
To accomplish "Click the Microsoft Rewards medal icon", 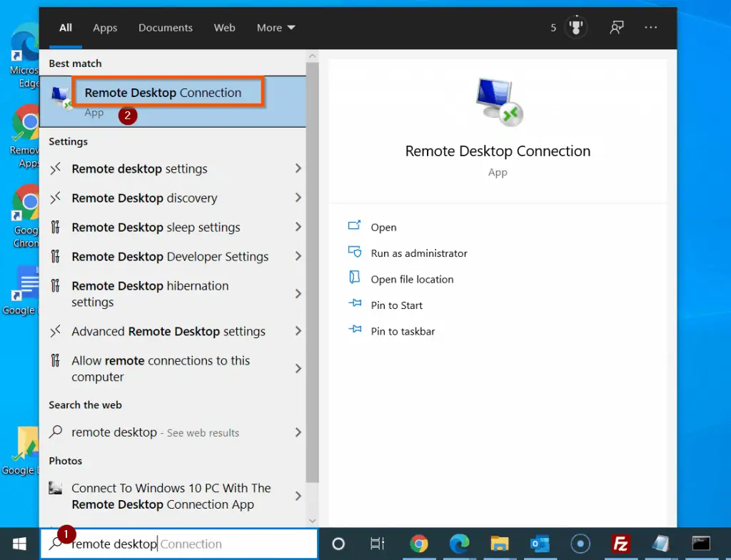I will tap(575, 28).
